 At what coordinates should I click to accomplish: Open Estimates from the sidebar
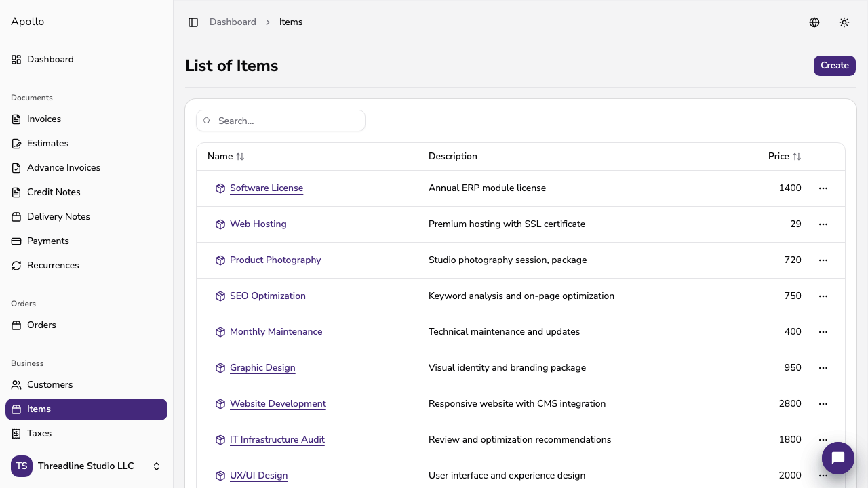(x=86, y=144)
